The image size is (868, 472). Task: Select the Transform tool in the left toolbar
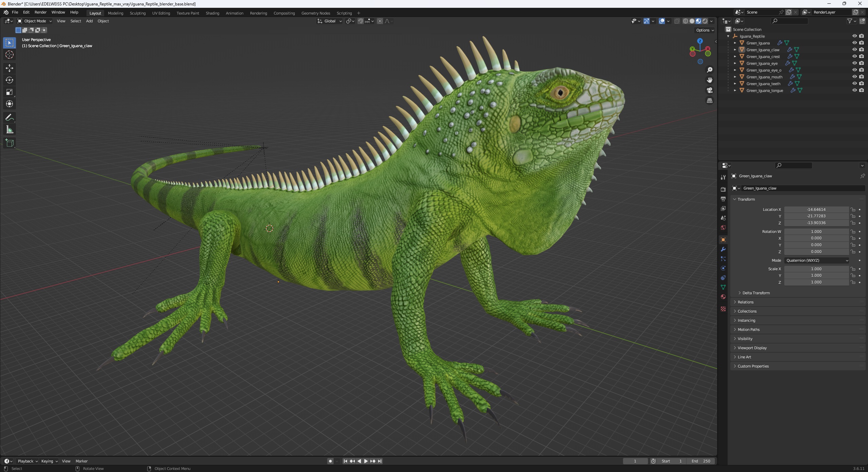tap(9, 104)
